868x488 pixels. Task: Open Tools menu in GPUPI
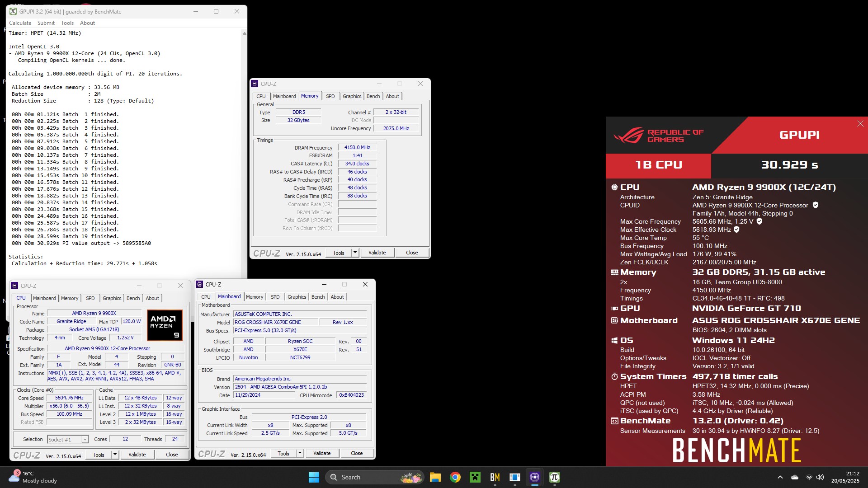(67, 23)
